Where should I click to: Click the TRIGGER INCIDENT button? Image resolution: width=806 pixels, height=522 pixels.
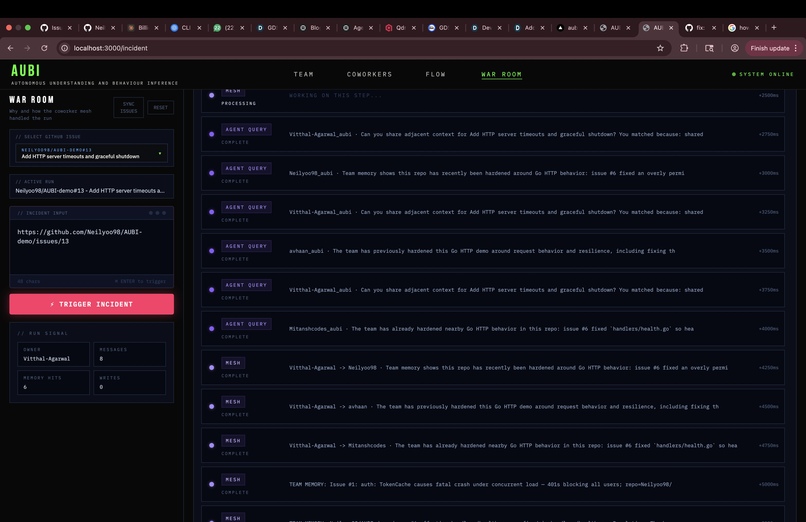coord(91,304)
